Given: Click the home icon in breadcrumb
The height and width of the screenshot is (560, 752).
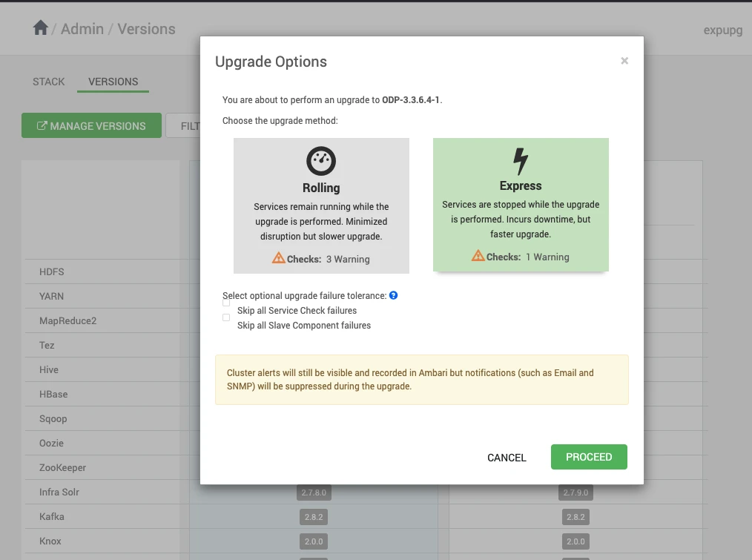Looking at the screenshot, I should click(41, 28).
